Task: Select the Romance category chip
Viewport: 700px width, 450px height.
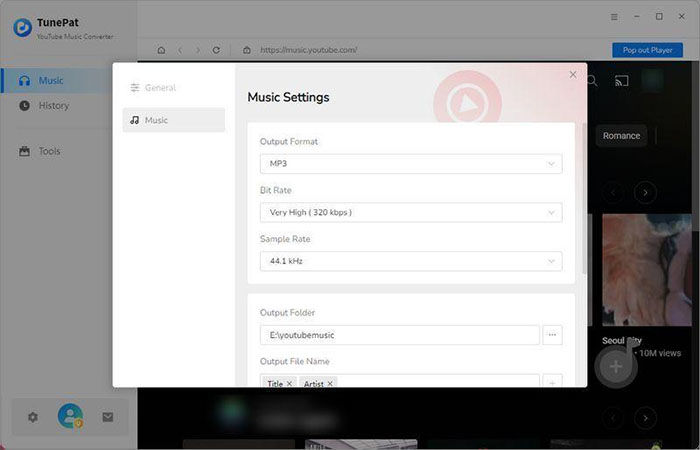Action: click(621, 136)
